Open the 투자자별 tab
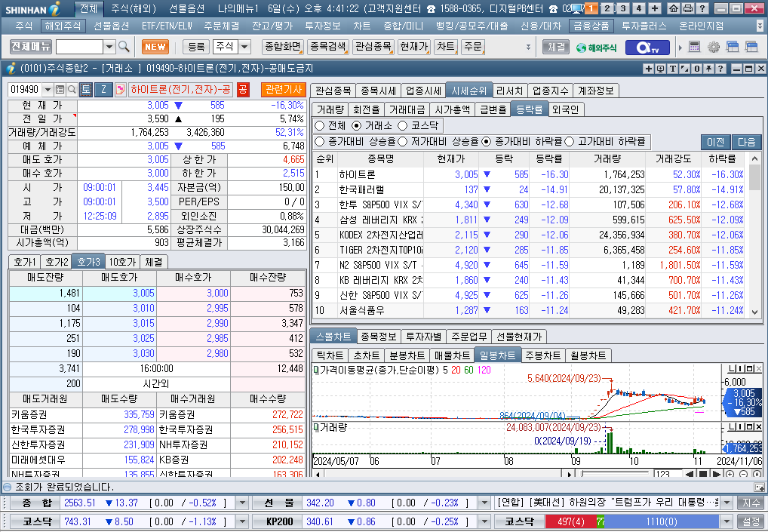This screenshot has height=532, width=768. click(423, 337)
